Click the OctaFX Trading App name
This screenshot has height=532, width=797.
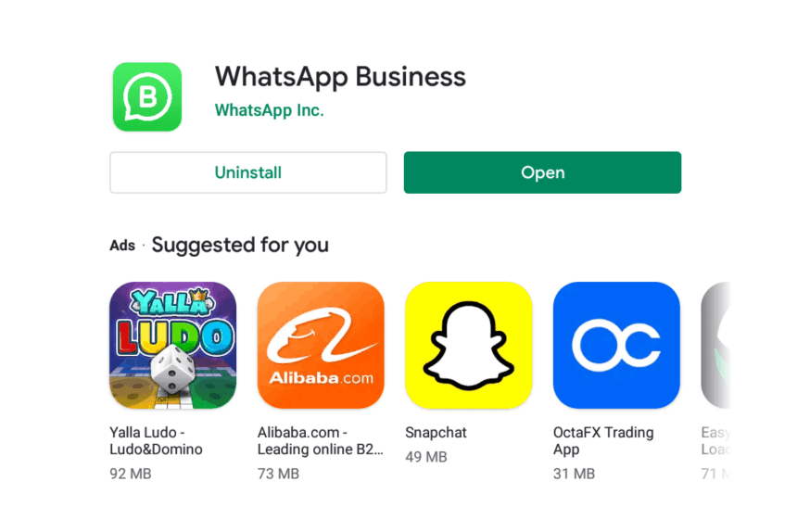pos(603,440)
